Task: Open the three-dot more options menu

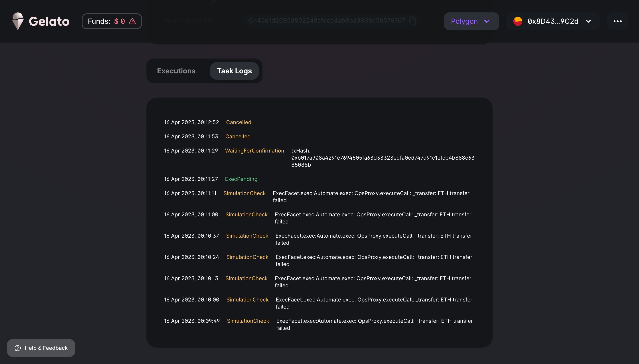Action: (617, 21)
